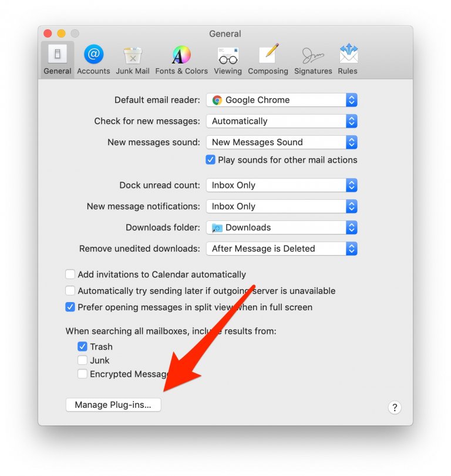Click the Signatures tab label
This screenshot has width=451, height=476.
[313, 71]
